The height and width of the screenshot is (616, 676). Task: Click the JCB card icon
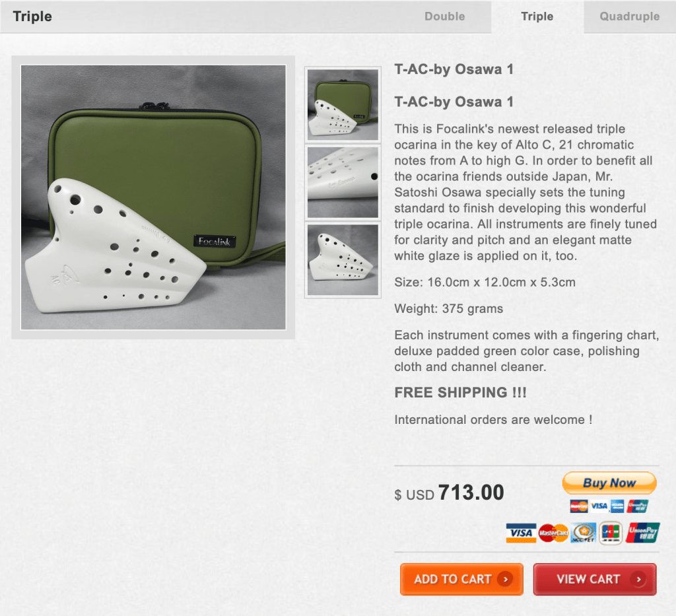611,533
